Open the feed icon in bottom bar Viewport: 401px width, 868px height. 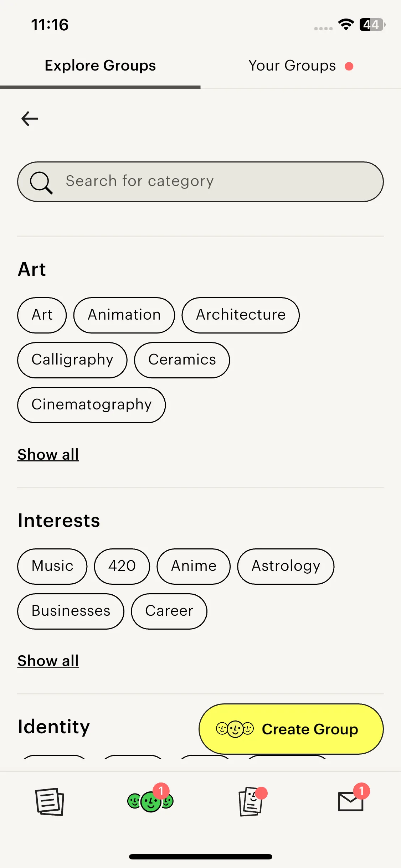pyautogui.click(x=50, y=802)
